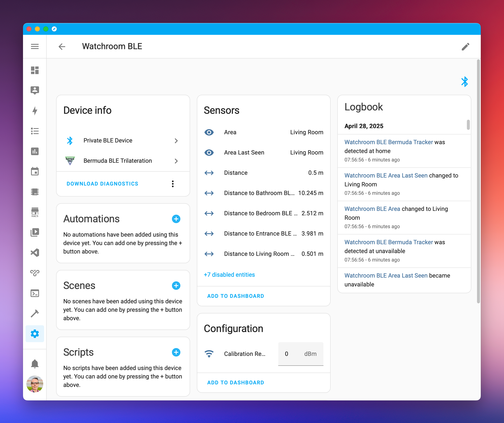The width and height of the screenshot is (504, 423).
Task: Click Add to Dashboard under Configuration
Action: click(x=236, y=383)
